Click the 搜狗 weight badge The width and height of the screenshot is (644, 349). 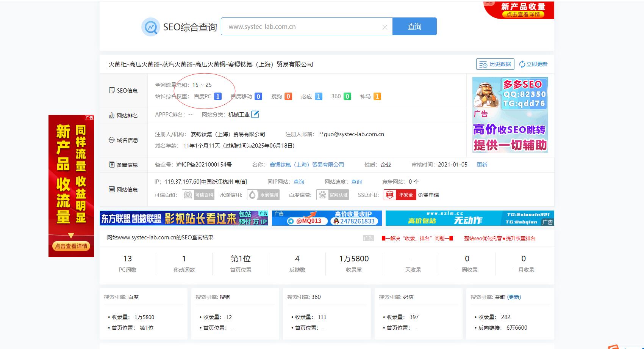(288, 96)
